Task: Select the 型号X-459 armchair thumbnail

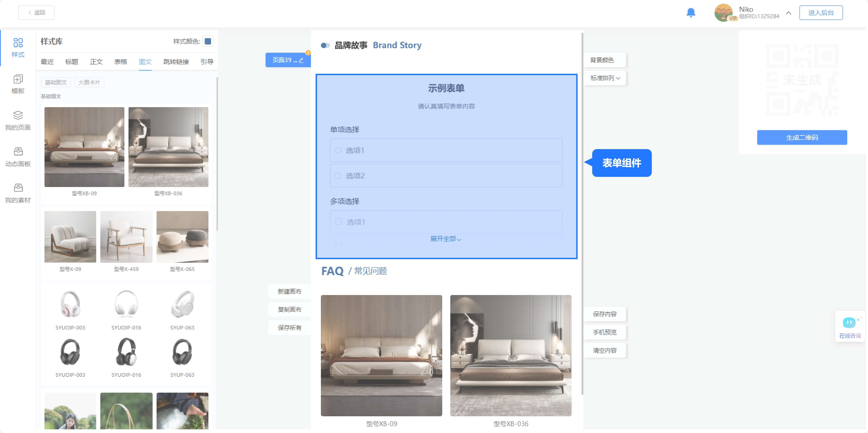Action: [x=126, y=237]
